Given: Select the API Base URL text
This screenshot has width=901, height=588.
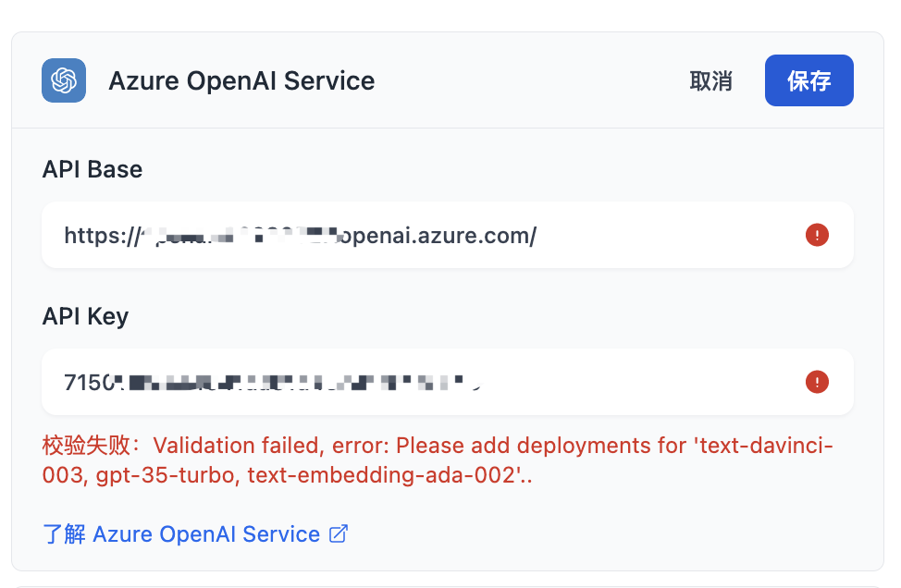Looking at the screenshot, I should pos(300,235).
